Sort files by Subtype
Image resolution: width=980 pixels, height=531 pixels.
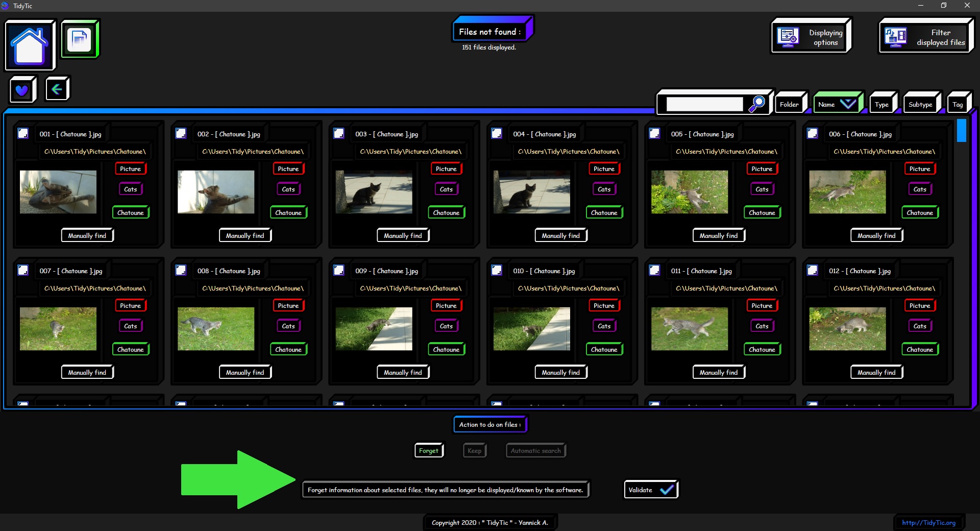tap(920, 104)
